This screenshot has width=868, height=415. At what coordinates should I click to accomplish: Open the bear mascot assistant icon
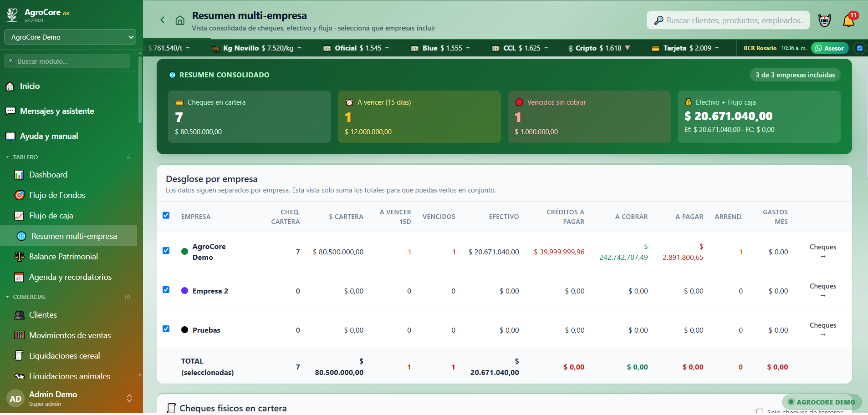(825, 20)
